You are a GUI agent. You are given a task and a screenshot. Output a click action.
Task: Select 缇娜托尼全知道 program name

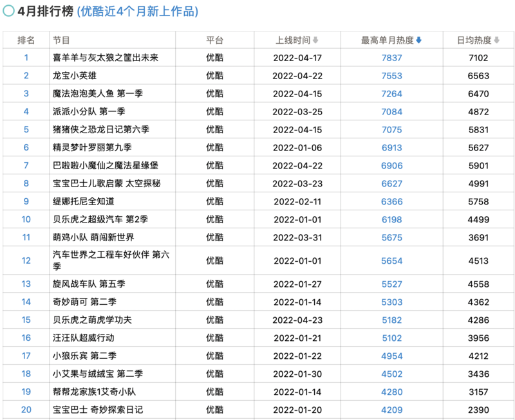point(84,201)
